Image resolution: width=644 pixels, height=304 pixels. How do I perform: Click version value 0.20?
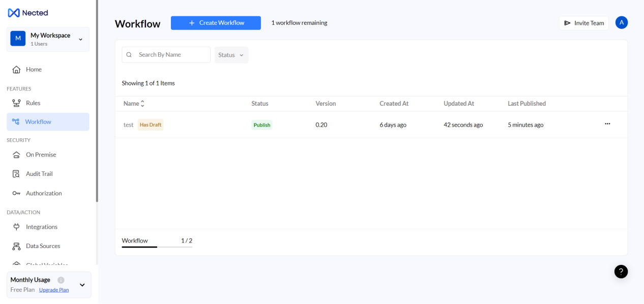pos(321,125)
